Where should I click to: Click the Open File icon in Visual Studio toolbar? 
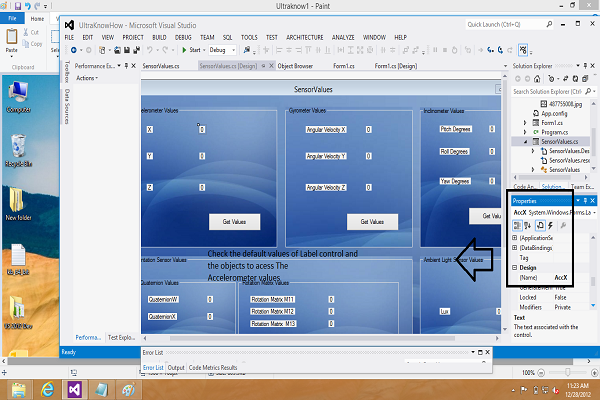click(x=117, y=50)
